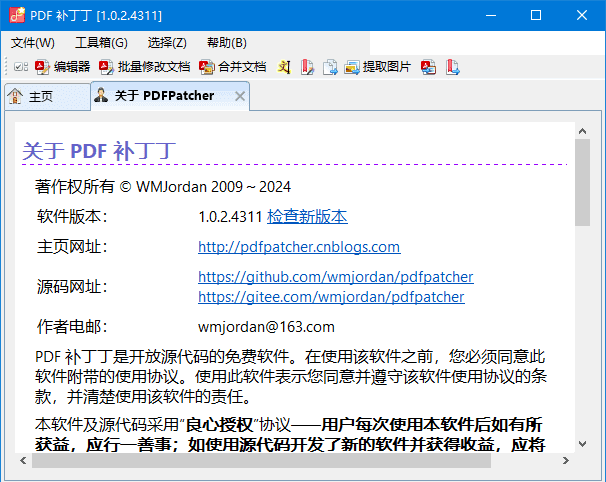Click the 作者电邮: label
The image size is (606, 482).
click(x=72, y=327)
